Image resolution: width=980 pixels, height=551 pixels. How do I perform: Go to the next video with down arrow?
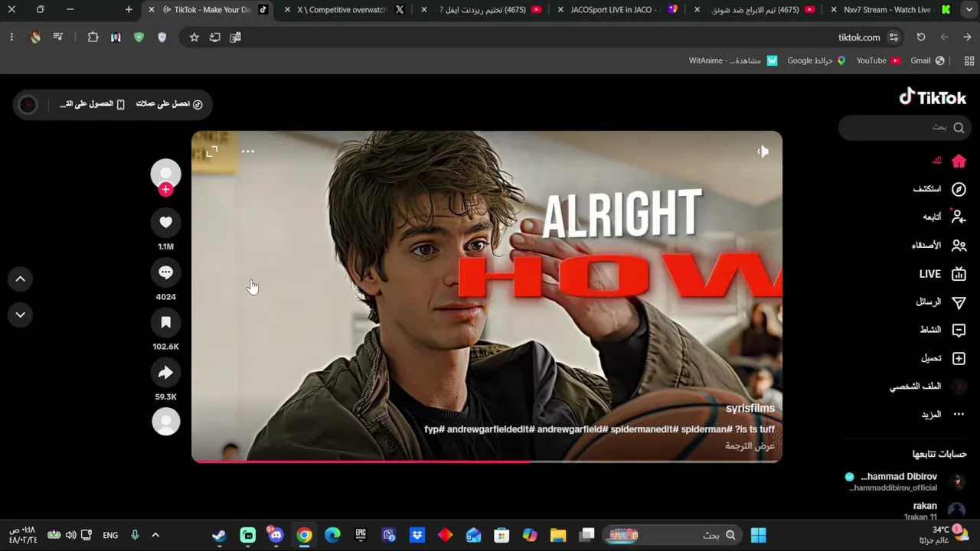click(21, 315)
